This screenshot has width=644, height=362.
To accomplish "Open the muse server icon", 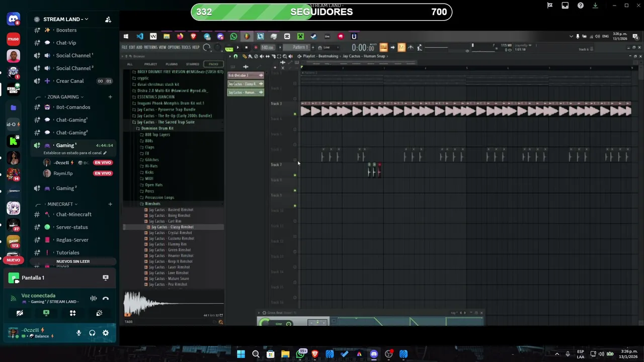I will pyautogui.click(x=14, y=39).
